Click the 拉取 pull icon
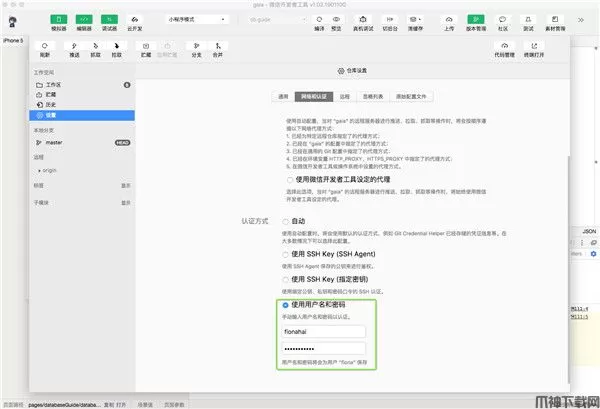The width and height of the screenshot is (600, 409). (x=117, y=46)
